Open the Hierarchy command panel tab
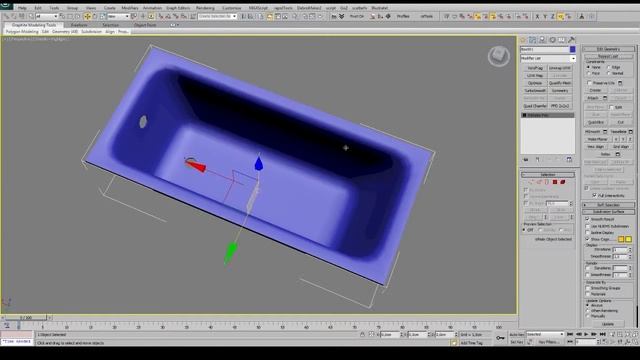The height and width of the screenshot is (360, 640). point(542,40)
